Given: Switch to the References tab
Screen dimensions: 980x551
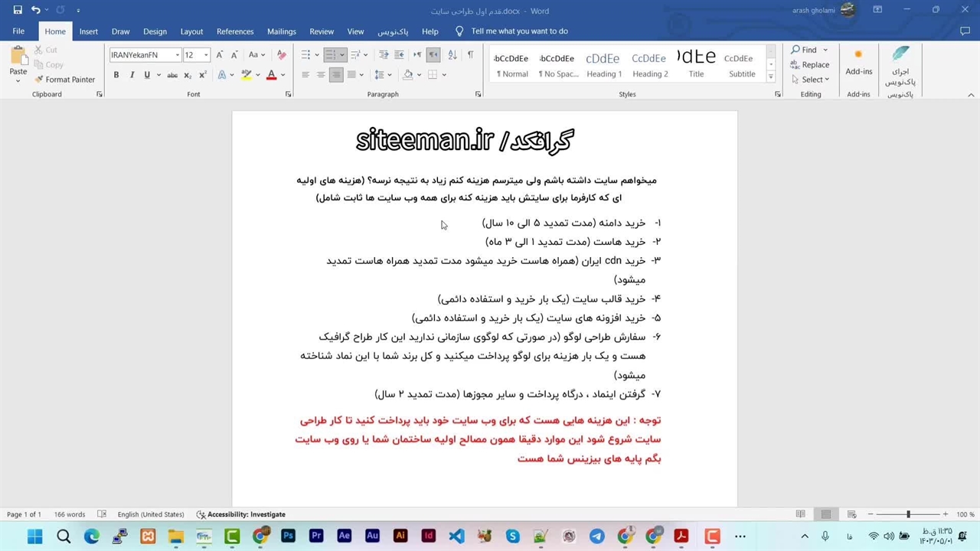Looking at the screenshot, I should click(235, 31).
